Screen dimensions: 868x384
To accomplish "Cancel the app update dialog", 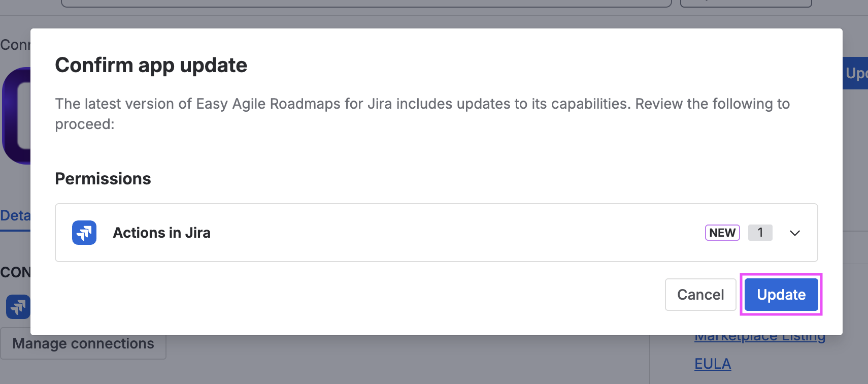I will (x=700, y=295).
